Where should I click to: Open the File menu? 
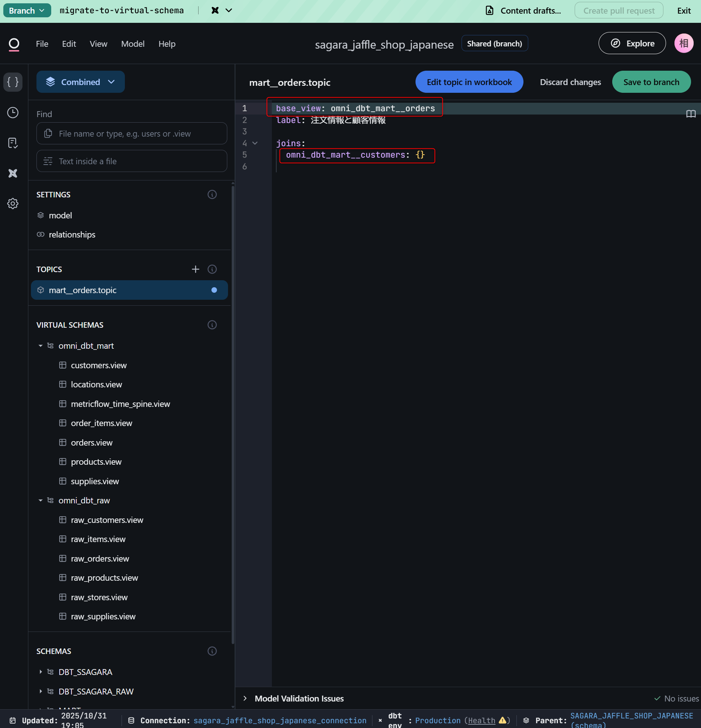tap(42, 44)
